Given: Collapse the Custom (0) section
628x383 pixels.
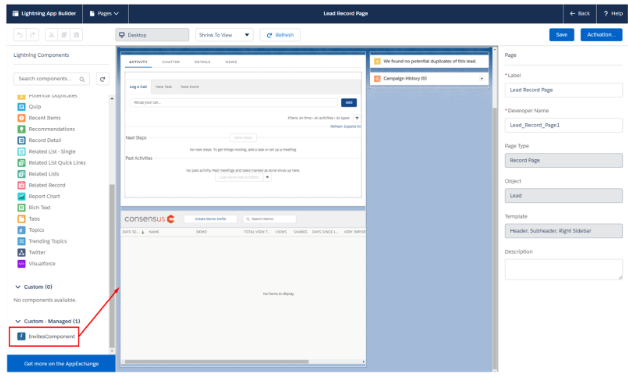Looking at the screenshot, I should [x=18, y=287].
